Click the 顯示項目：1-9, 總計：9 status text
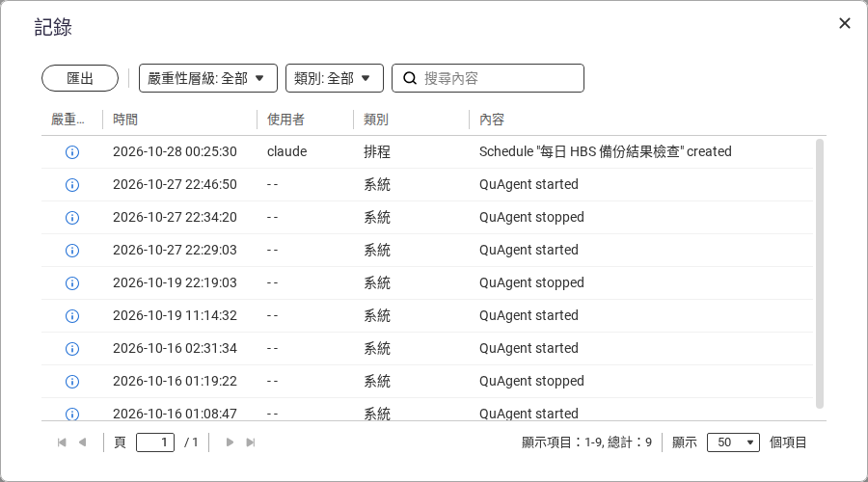This screenshot has height=482, width=868. tap(586, 442)
